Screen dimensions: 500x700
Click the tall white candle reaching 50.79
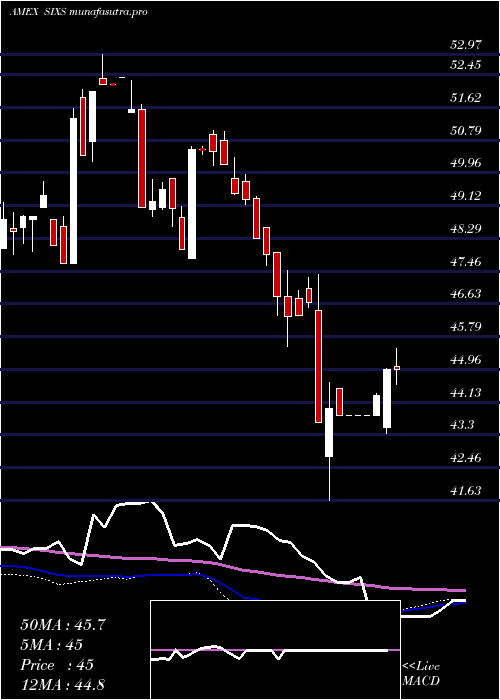coord(192,204)
